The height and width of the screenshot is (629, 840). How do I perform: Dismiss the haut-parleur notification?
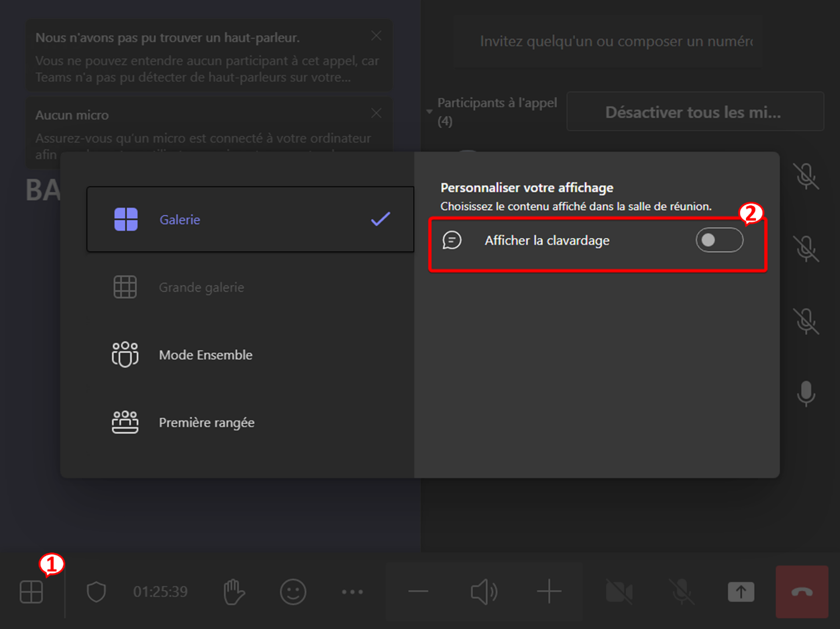(377, 36)
